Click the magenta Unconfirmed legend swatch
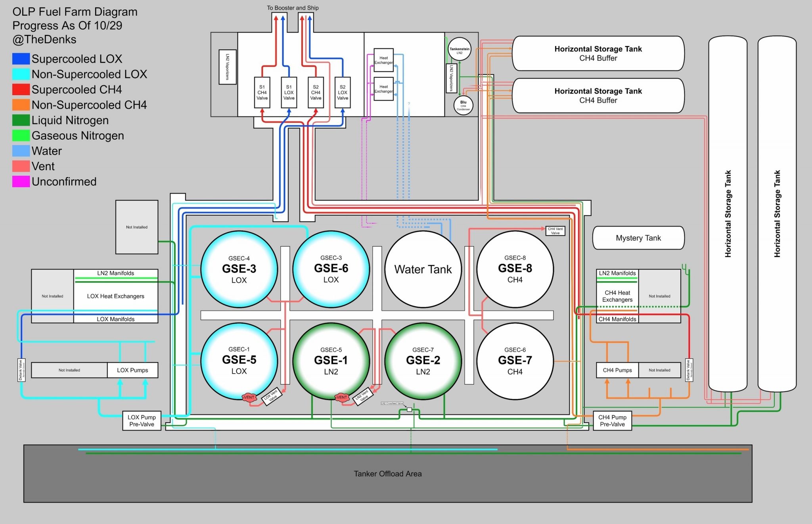 [x=21, y=182]
